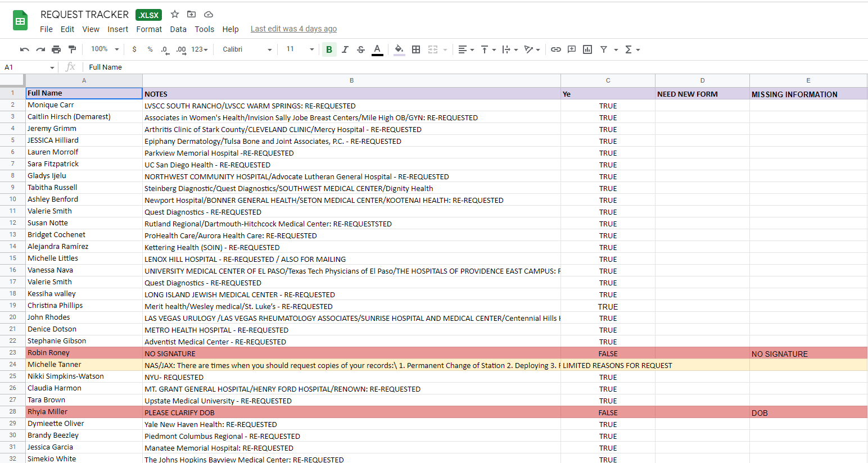Open the vertical align dropdown
This screenshot has height=463, width=868.
[x=488, y=49]
